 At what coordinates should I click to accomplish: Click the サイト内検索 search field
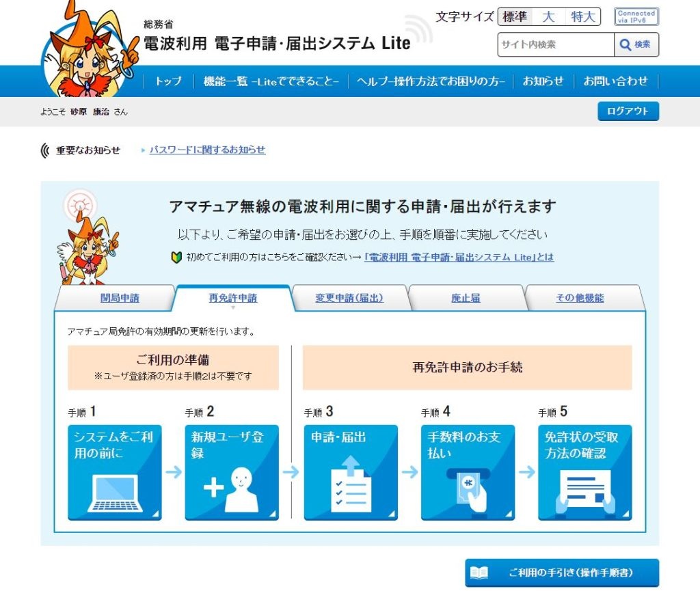point(555,45)
